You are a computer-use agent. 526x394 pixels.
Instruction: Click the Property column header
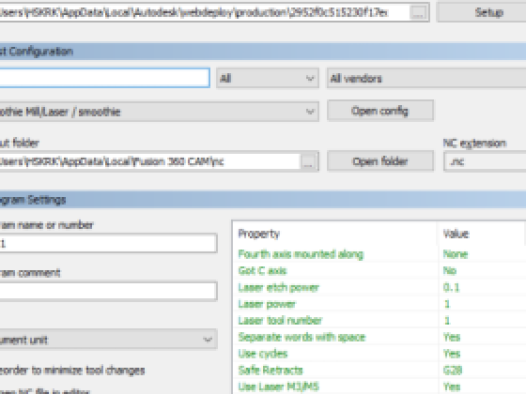[x=259, y=234]
